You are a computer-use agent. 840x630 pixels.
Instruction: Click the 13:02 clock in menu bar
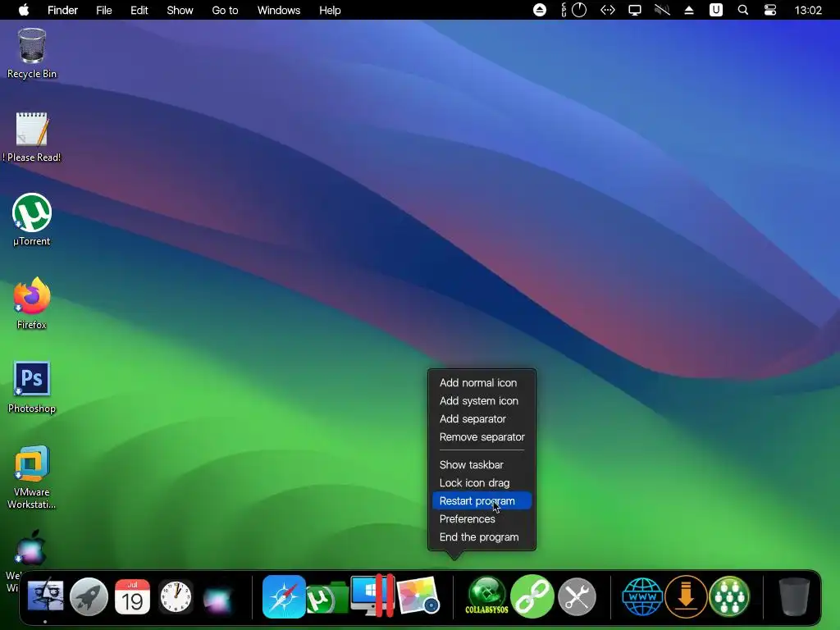coord(808,10)
